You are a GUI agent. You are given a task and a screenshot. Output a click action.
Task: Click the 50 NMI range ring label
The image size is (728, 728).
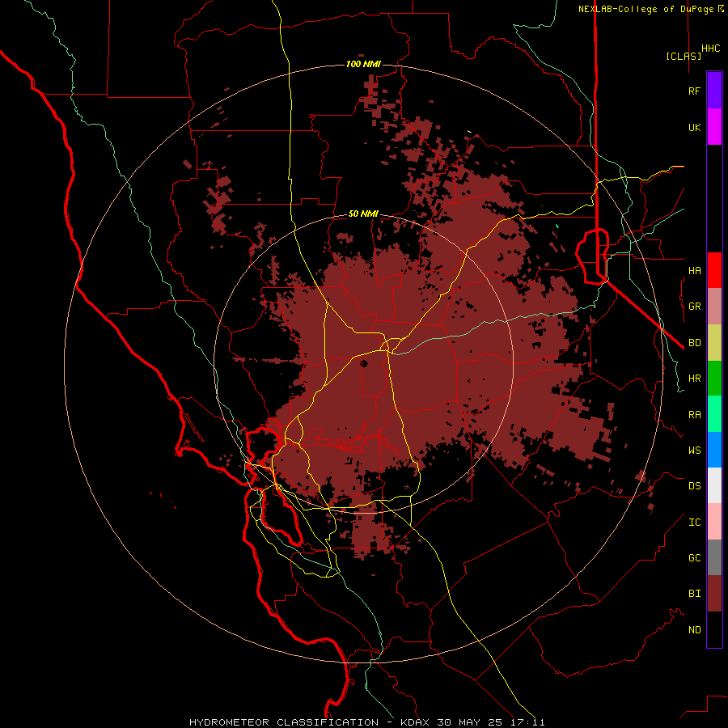pos(363,214)
